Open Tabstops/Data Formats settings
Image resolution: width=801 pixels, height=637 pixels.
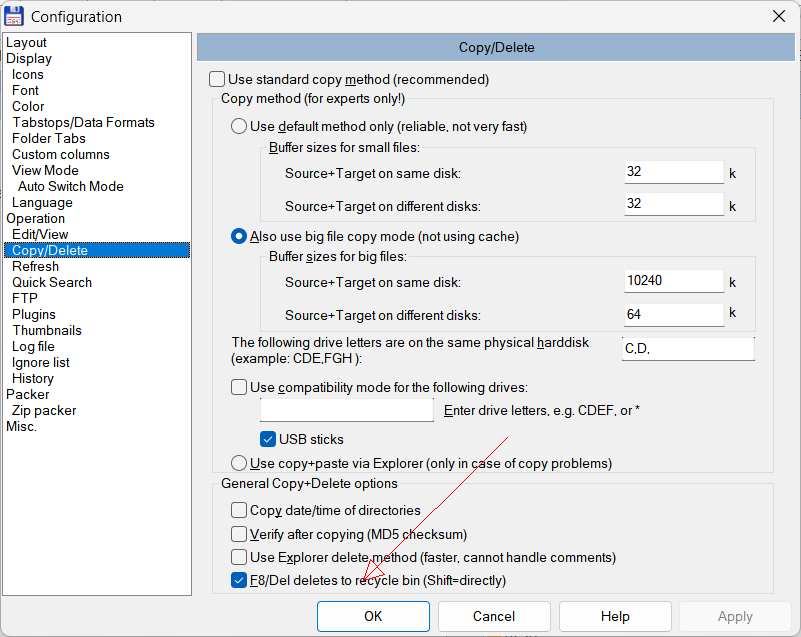coord(83,123)
